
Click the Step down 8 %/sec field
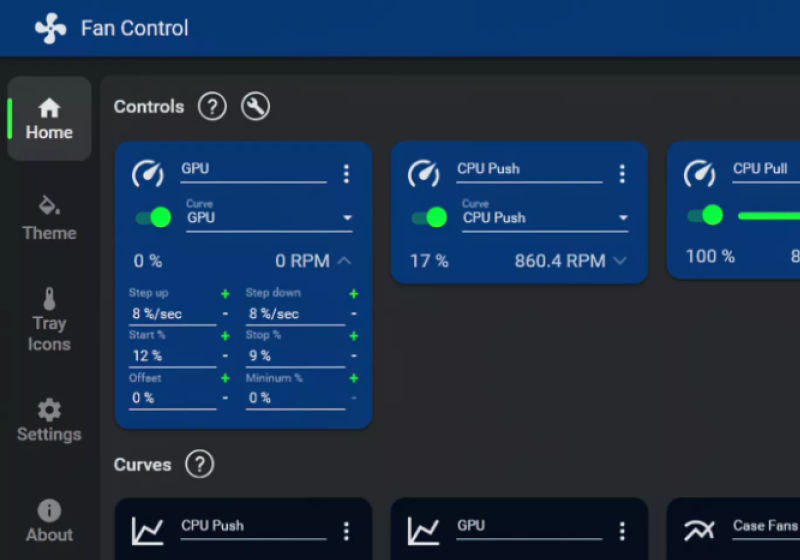pyautogui.click(x=295, y=314)
